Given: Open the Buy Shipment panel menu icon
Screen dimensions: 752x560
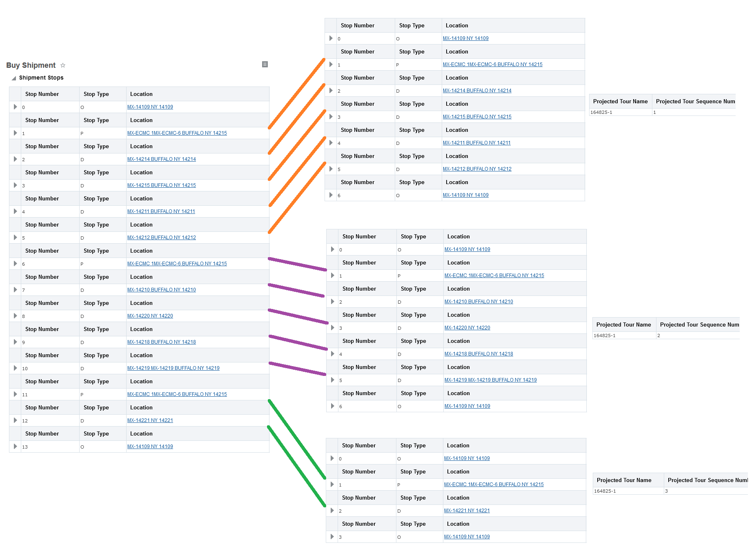Looking at the screenshot, I should (x=265, y=64).
